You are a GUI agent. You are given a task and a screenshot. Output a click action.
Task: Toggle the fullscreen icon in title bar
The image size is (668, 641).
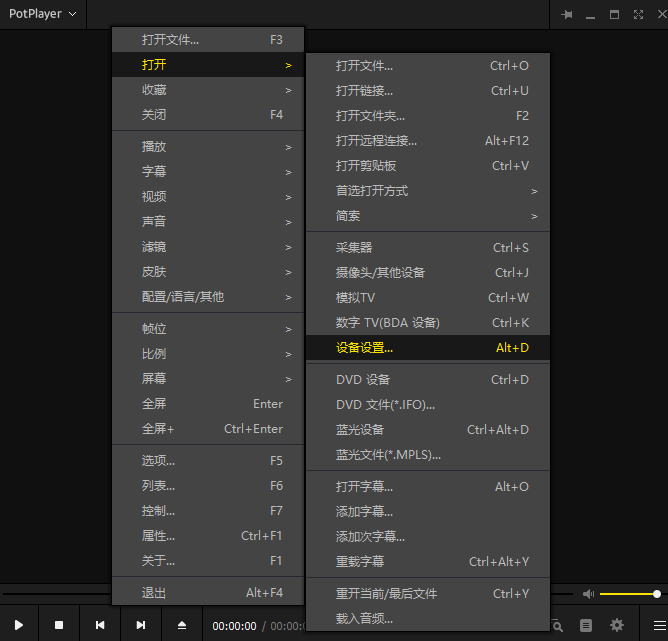coord(638,15)
